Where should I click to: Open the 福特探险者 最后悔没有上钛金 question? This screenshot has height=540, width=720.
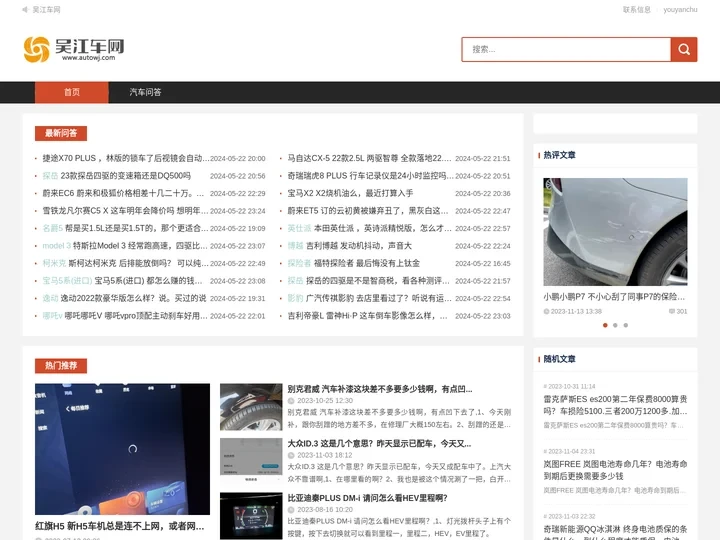pyautogui.click(x=366, y=263)
